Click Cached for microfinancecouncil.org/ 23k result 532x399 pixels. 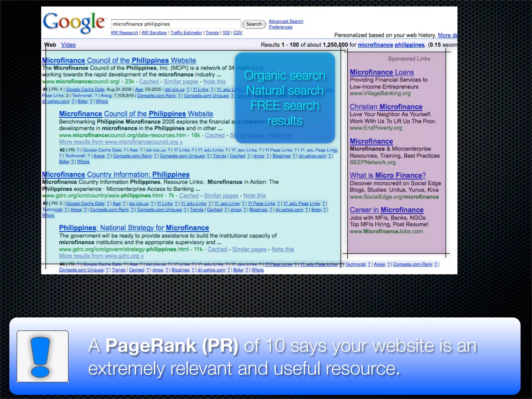pos(149,81)
